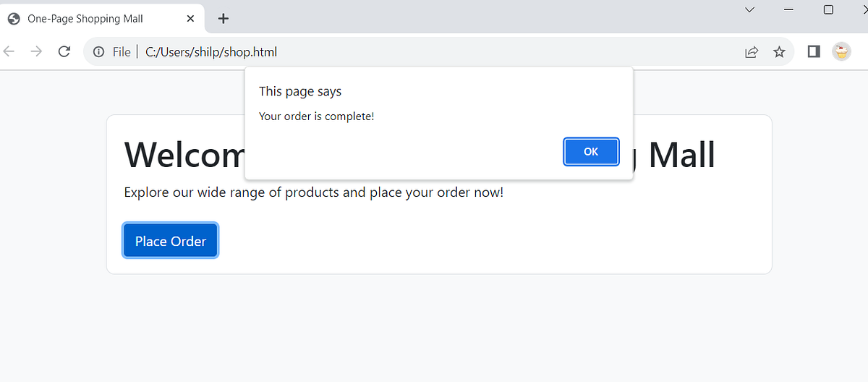Close the One-Page Shopping Mall tab
Image resolution: width=868 pixels, height=382 pixels.
190,19
